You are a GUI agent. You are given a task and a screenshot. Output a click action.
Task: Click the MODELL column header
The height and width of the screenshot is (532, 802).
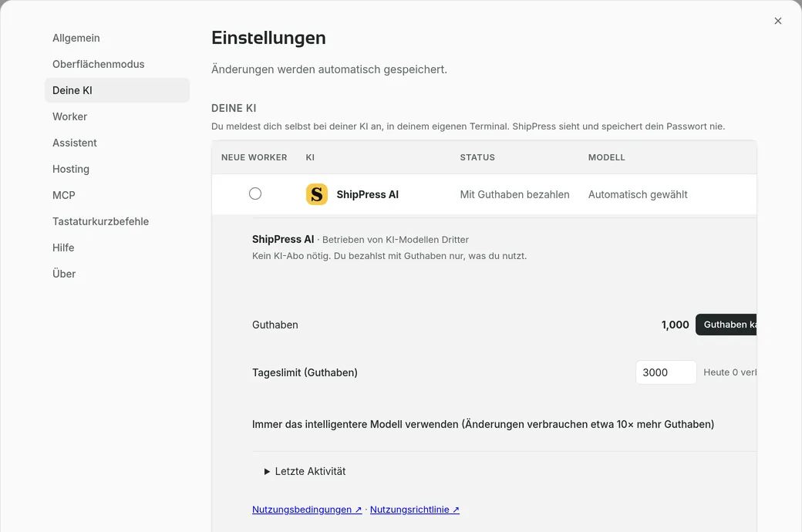point(607,157)
